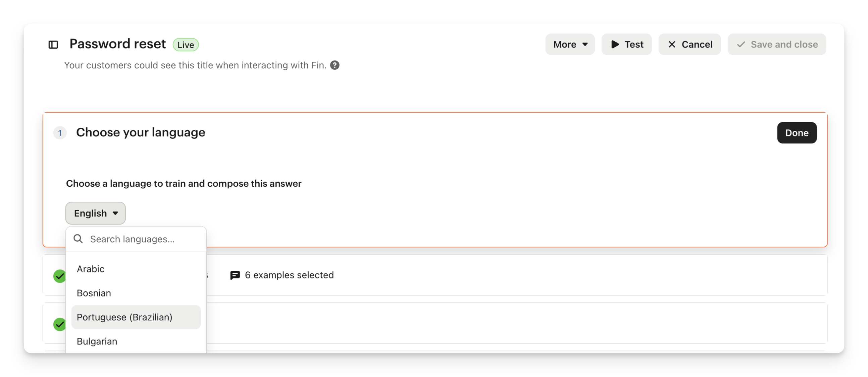The image size is (868, 377).
Task: Choose Bosnian in the language list
Action: [x=94, y=293]
